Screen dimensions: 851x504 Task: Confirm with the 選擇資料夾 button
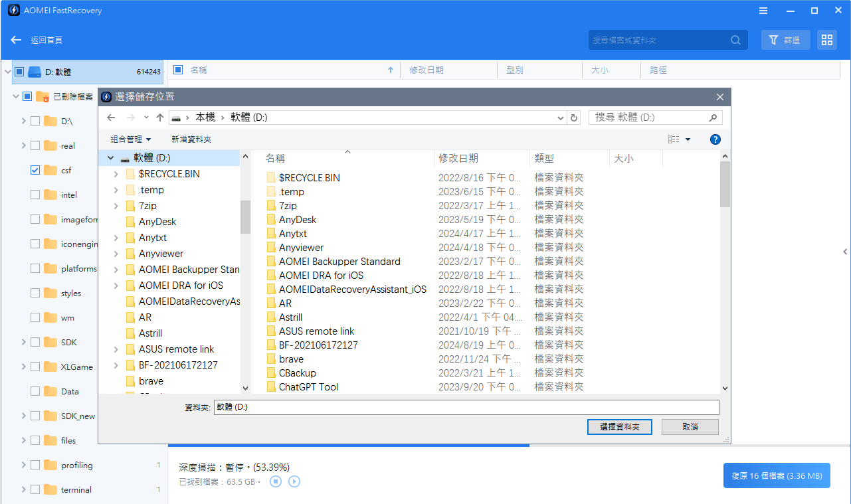point(620,427)
